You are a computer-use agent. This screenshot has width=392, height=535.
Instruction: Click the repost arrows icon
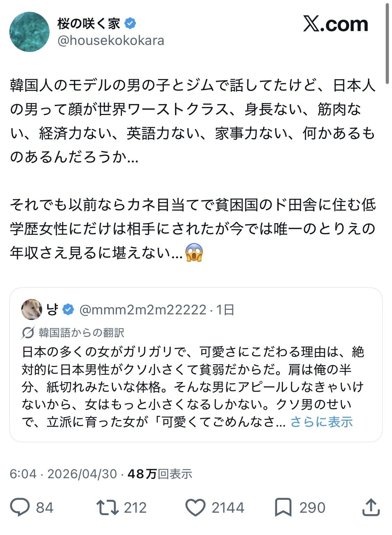107,507
